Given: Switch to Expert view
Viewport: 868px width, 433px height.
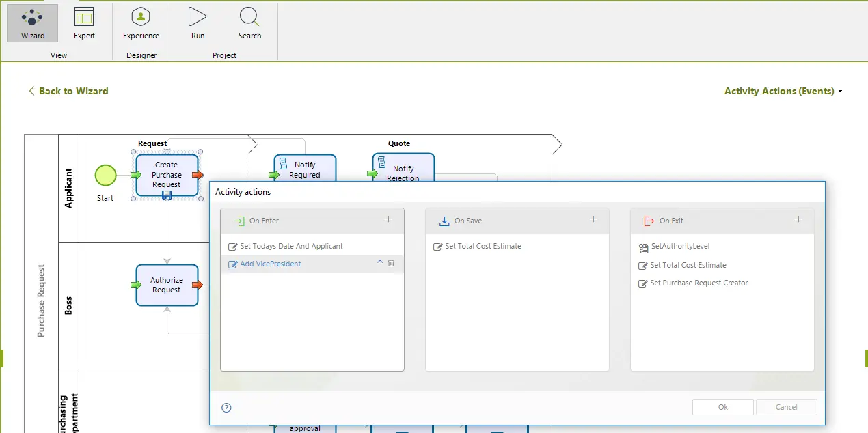Looking at the screenshot, I should point(84,23).
